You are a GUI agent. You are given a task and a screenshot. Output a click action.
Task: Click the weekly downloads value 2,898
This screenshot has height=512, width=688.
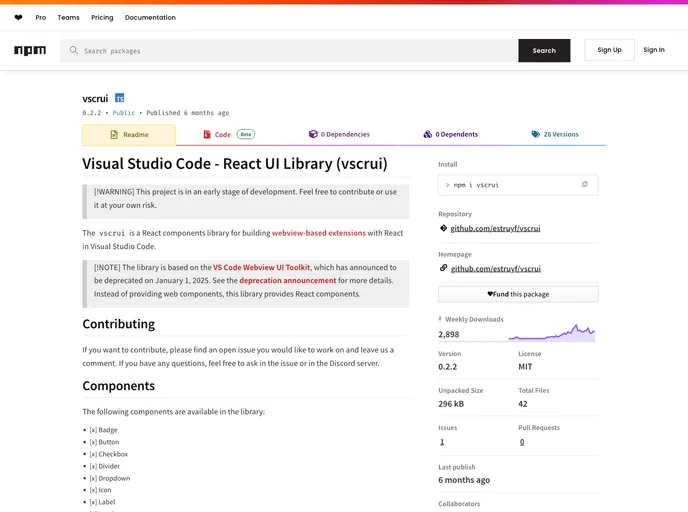pyautogui.click(x=449, y=334)
